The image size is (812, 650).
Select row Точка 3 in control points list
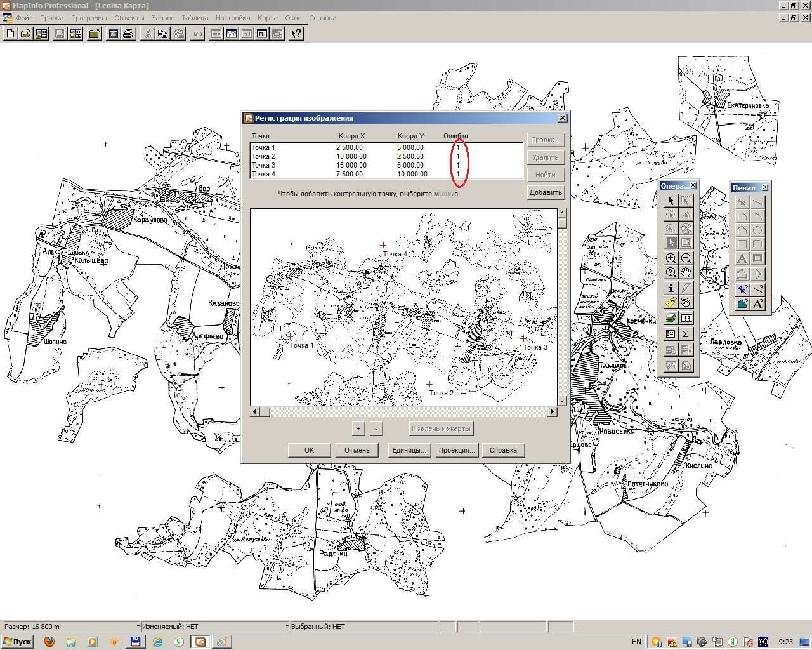(386, 165)
